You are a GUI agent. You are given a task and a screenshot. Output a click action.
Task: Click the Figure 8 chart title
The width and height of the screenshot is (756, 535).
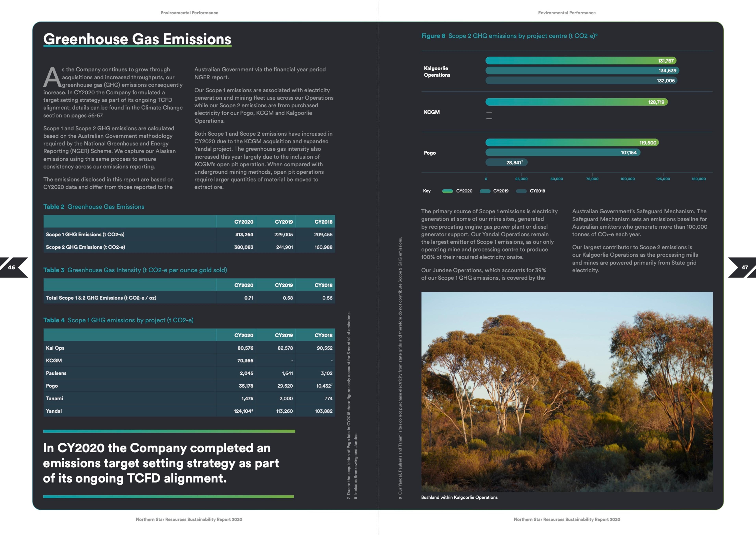coord(509,36)
